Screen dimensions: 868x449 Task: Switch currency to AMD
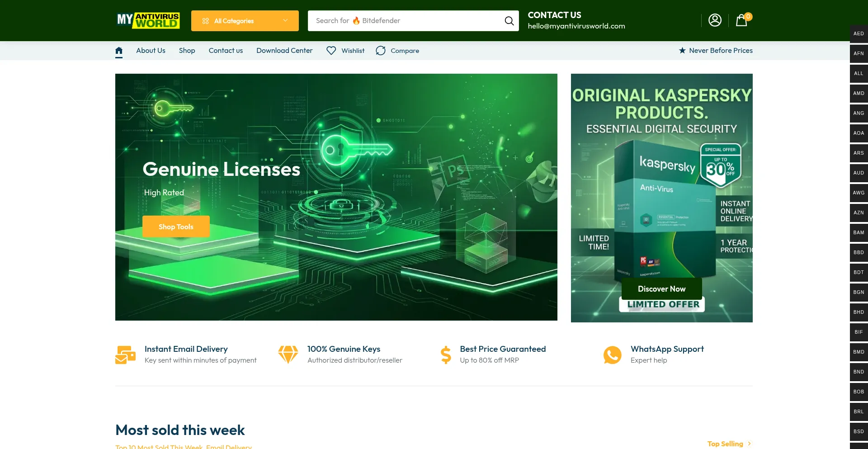point(859,93)
